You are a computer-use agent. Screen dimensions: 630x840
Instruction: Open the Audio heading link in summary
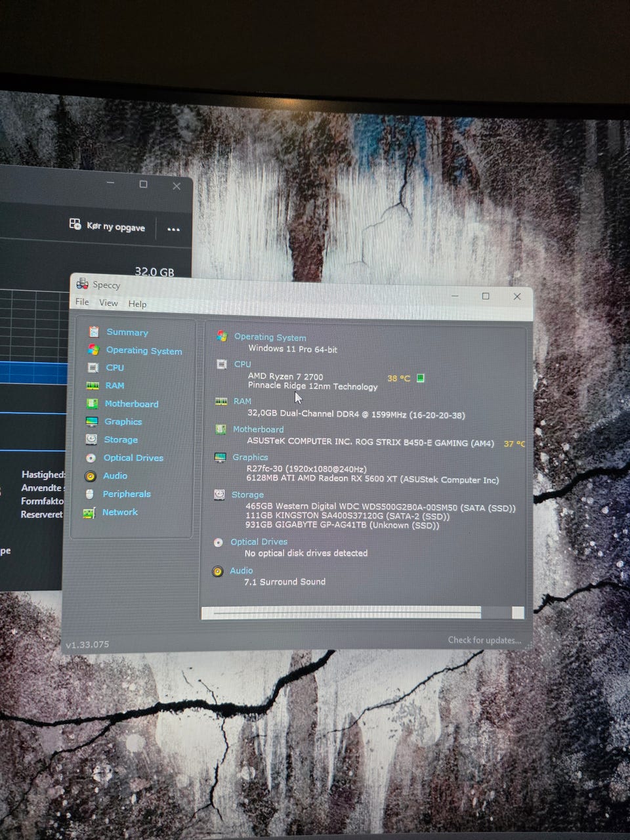(x=241, y=571)
